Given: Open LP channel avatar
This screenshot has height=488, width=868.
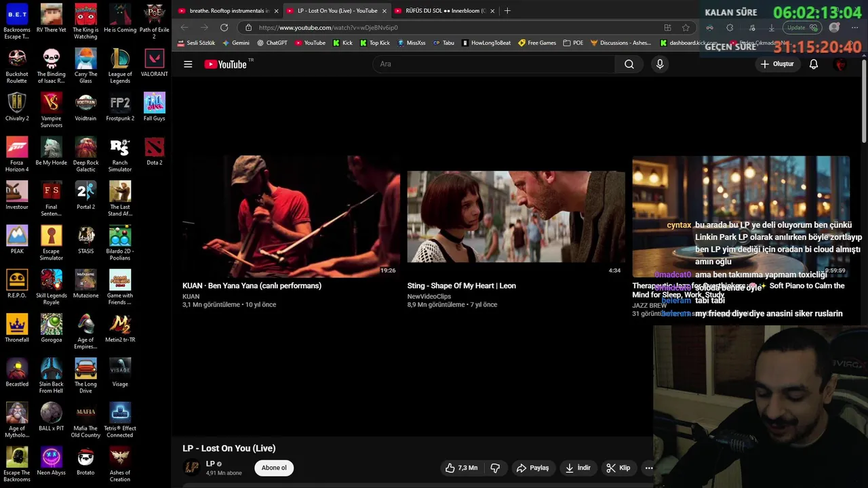Looking at the screenshot, I should (x=192, y=468).
